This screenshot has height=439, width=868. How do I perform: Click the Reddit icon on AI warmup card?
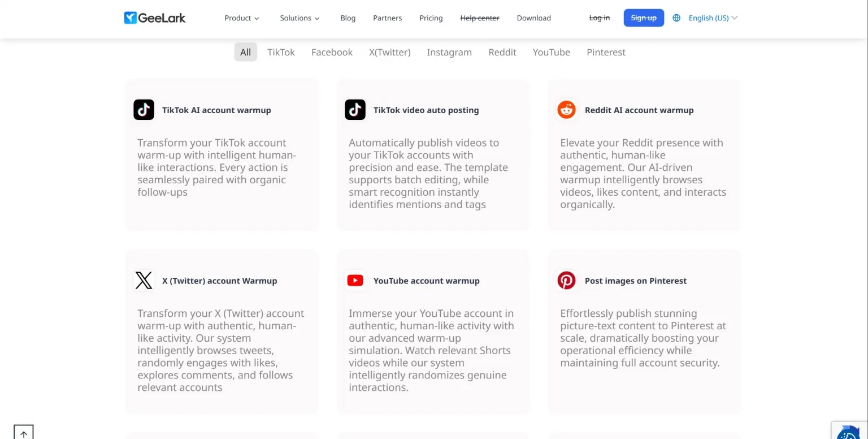click(566, 110)
